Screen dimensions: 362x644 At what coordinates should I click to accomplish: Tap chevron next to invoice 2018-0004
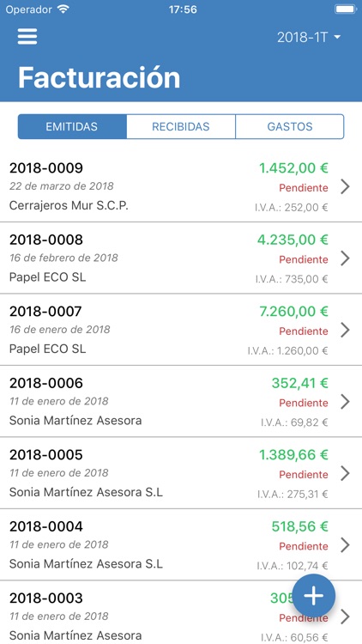pyautogui.click(x=345, y=545)
